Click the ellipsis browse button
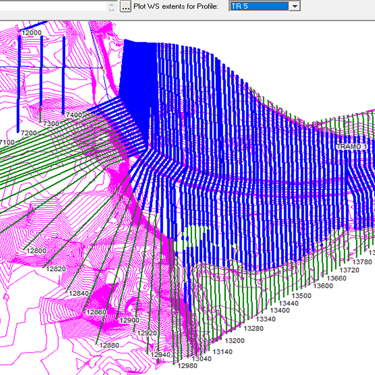Screen dimensions: 375x375 point(125,6)
